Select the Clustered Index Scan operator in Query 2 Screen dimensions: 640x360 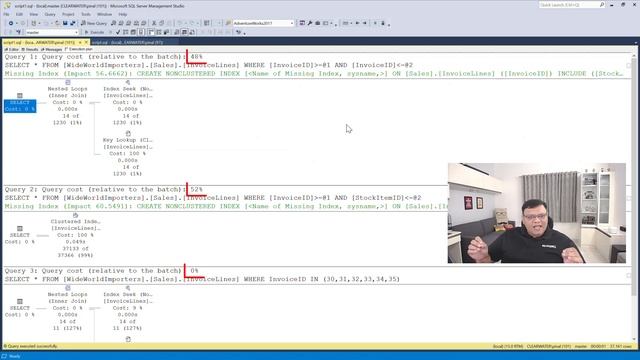[x=76, y=235]
